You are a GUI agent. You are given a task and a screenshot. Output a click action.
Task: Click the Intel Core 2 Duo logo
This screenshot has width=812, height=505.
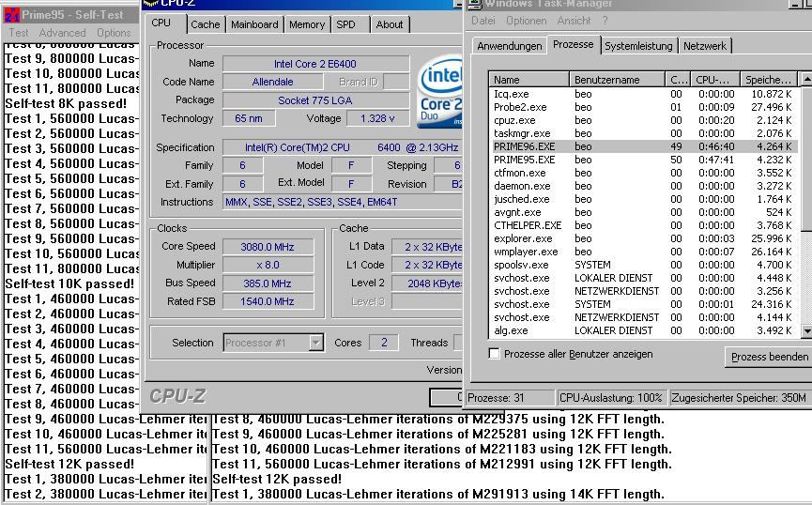coord(440,92)
